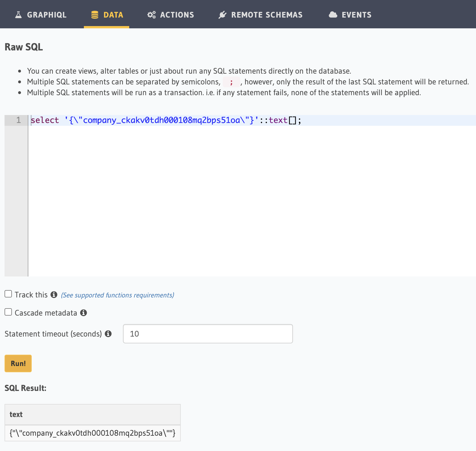Click the Statement timeout info icon
476x451 pixels.
point(109,334)
